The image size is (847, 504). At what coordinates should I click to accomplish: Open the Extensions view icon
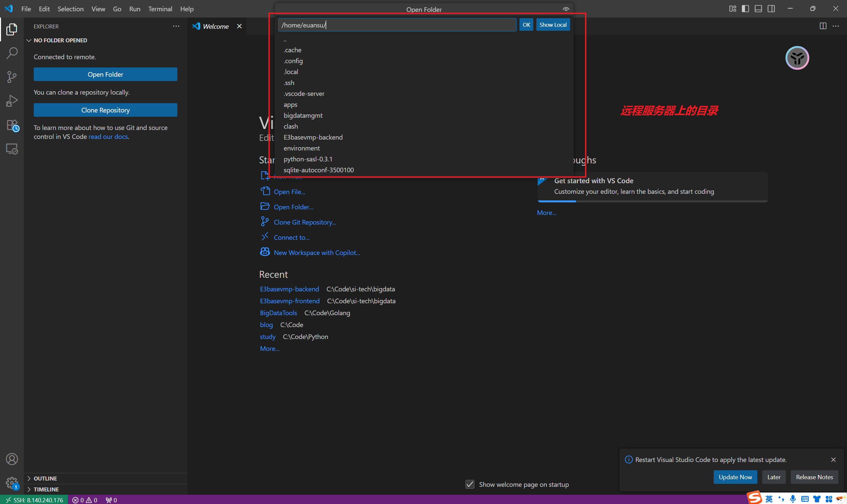pyautogui.click(x=12, y=125)
